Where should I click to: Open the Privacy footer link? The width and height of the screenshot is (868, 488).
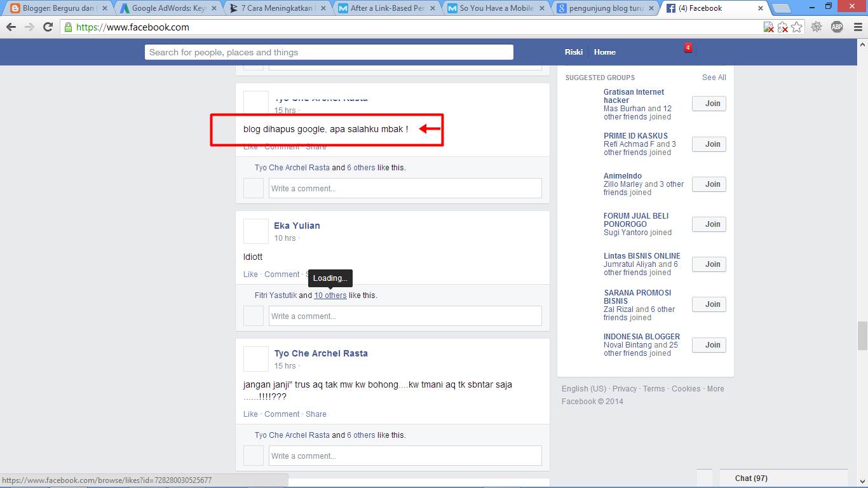(x=625, y=389)
